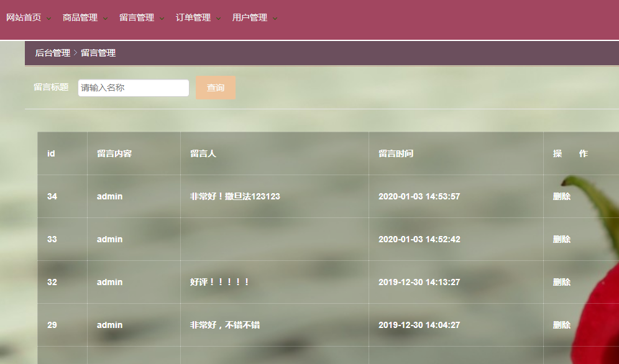Select timestamp 2019-12-30 14:13:27

pos(420,282)
